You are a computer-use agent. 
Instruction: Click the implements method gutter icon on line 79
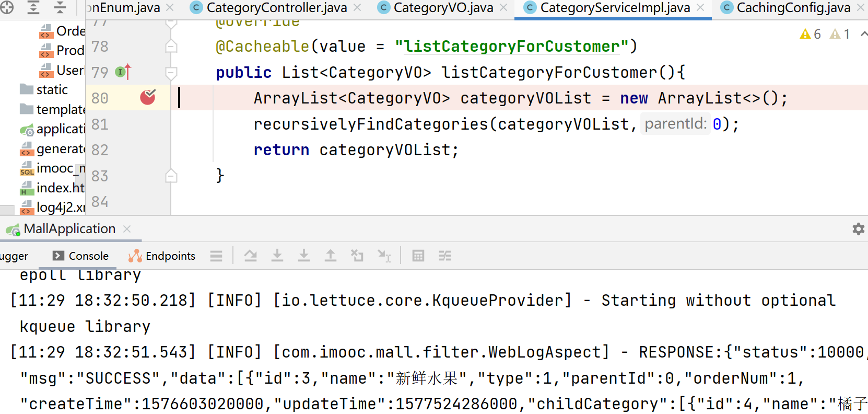(123, 72)
